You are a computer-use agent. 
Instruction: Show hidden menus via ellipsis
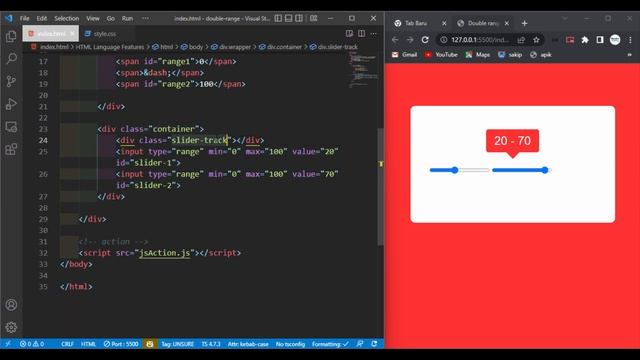145,18
